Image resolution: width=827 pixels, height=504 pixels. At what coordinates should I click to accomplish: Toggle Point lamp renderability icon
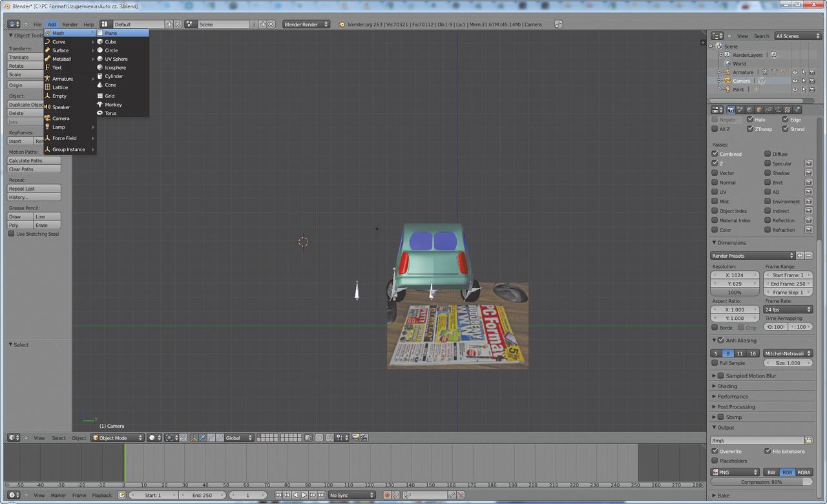pos(811,90)
